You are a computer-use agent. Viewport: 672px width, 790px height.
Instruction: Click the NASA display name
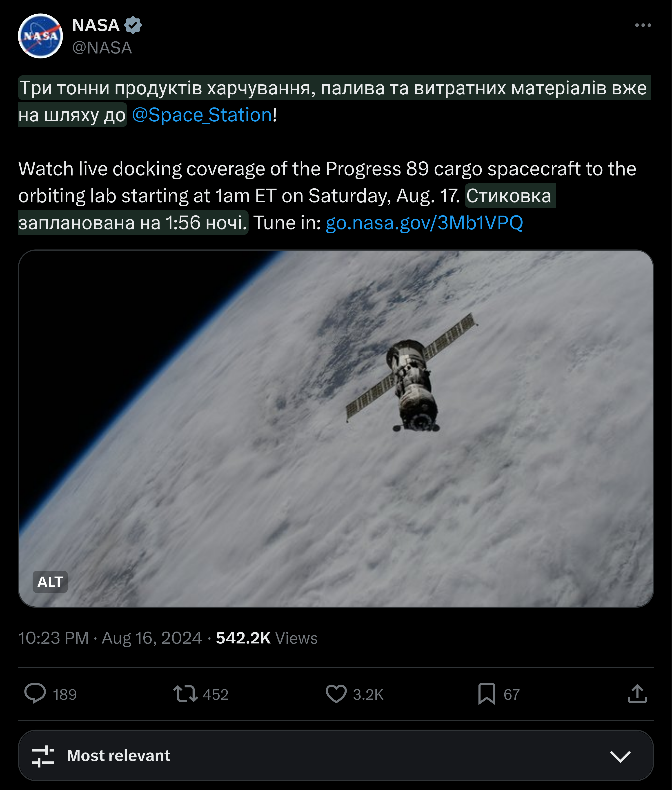click(96, 25)
